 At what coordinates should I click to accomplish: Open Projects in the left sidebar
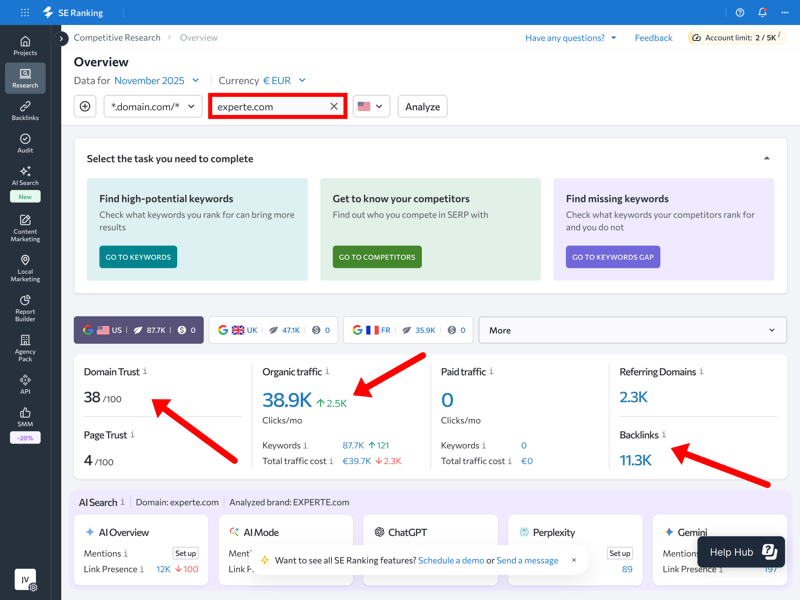(x=25, y=45)
